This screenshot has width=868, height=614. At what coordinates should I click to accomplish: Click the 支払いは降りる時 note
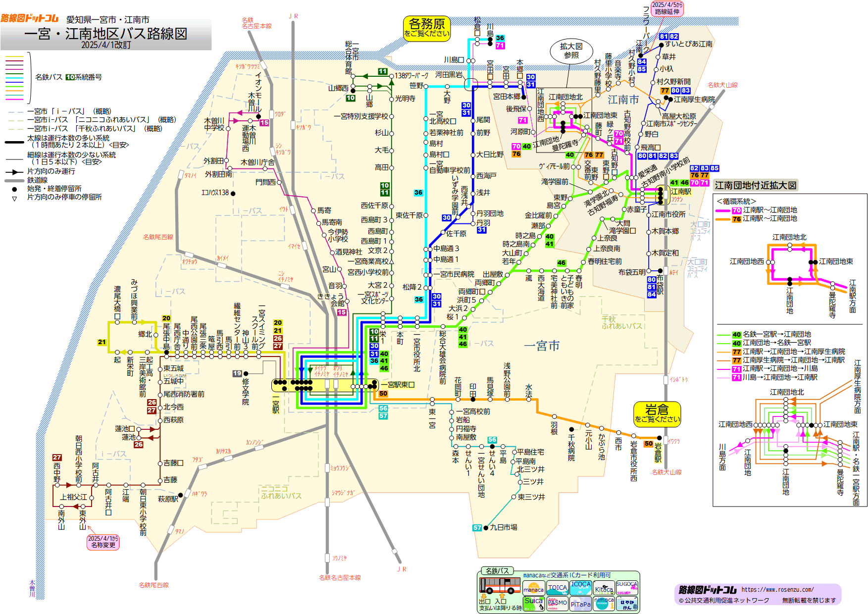tap(500, 608)
